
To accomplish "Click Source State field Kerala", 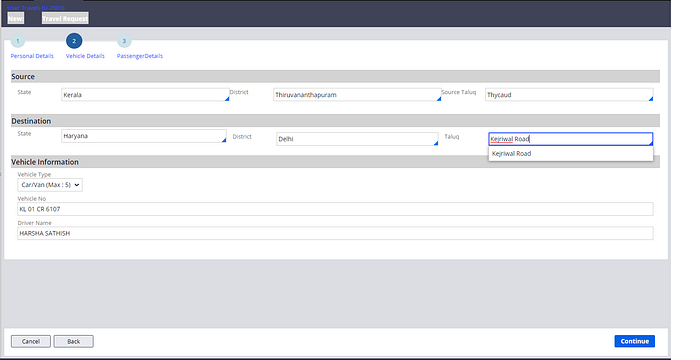I will point(145,95).
